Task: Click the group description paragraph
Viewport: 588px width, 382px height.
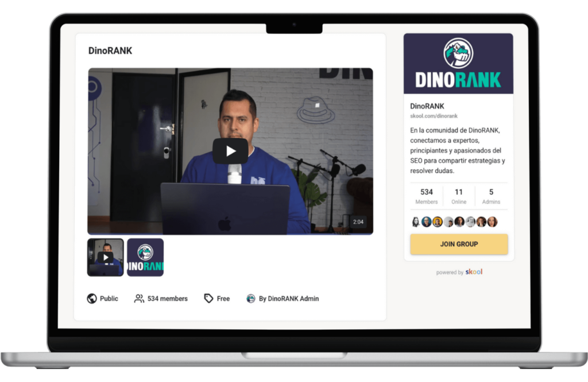Action: point(458,150)
